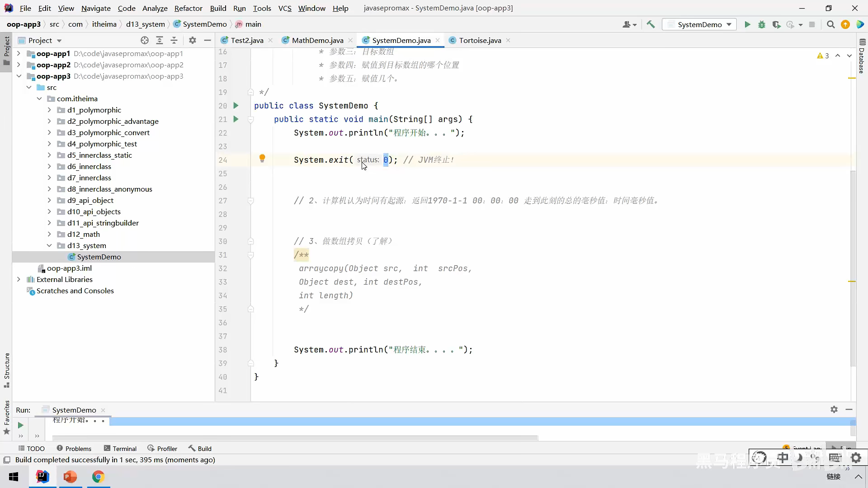
Task: Open Run panel settings gear
Action: (834, 409)
